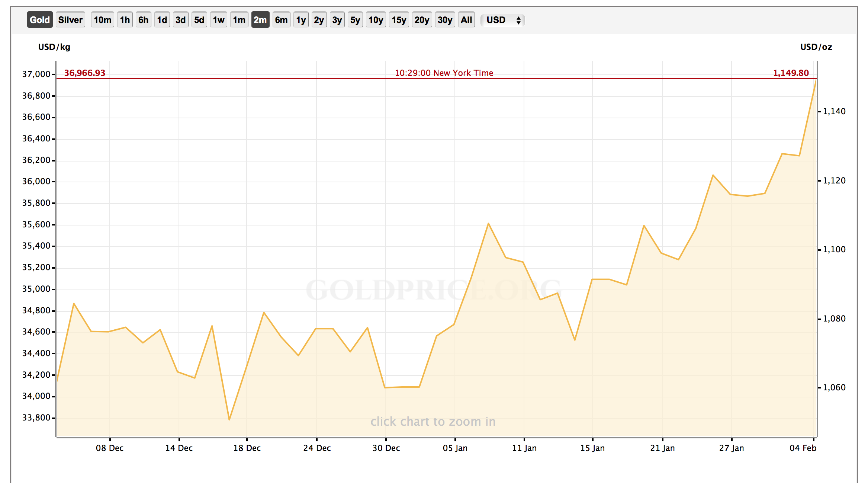Select the 3d time range
Image resolution: width=868 pixels, height=483 pixels.
(x=181, y=20)
